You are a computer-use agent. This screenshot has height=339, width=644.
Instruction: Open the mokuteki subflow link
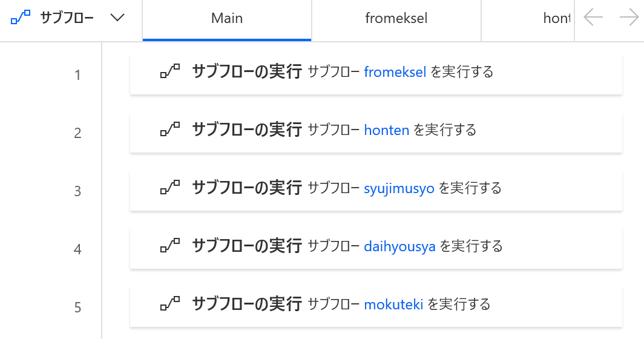393,304
